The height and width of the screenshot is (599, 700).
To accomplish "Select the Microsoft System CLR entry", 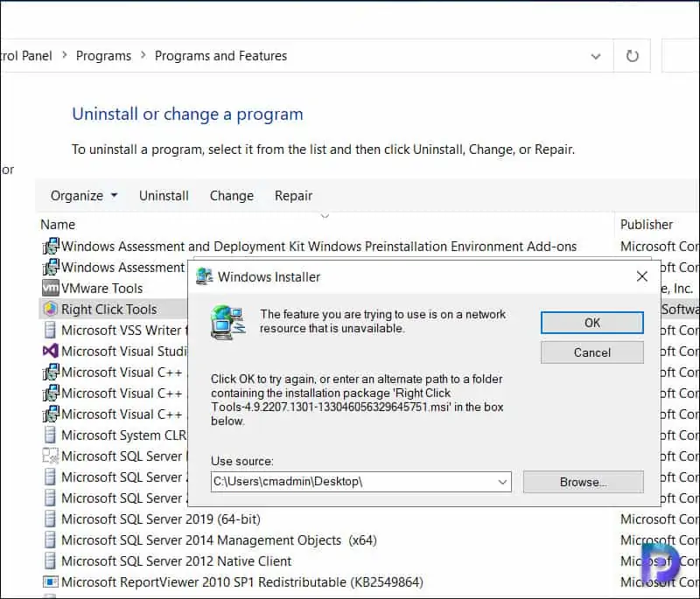I will click(124, 435).
